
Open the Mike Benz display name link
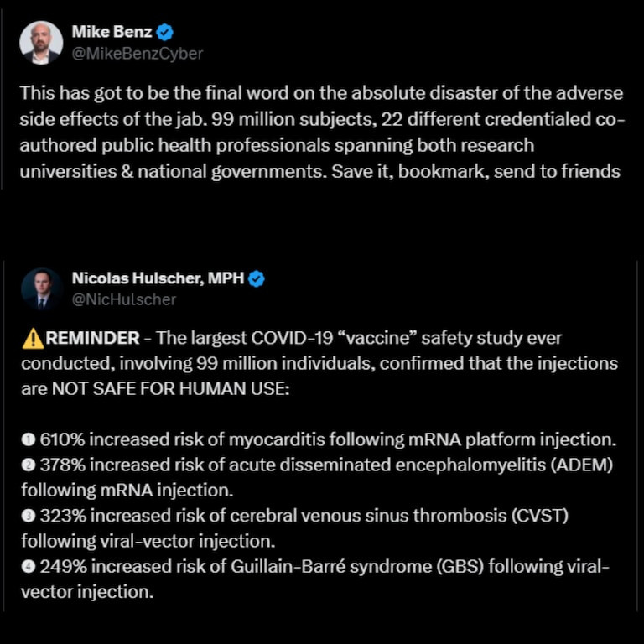(x=112, y=33)
